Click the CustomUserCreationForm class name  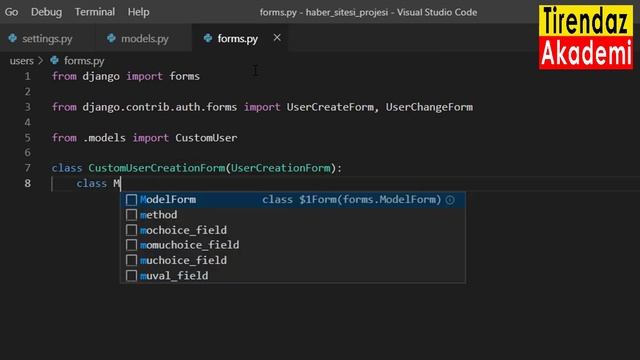click(x=157, y=168)
